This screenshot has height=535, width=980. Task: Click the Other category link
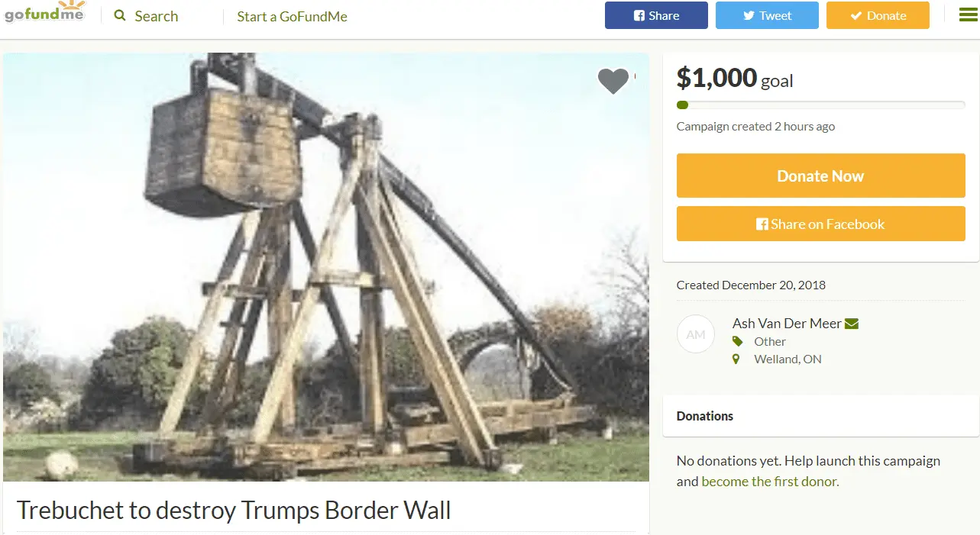770,341
